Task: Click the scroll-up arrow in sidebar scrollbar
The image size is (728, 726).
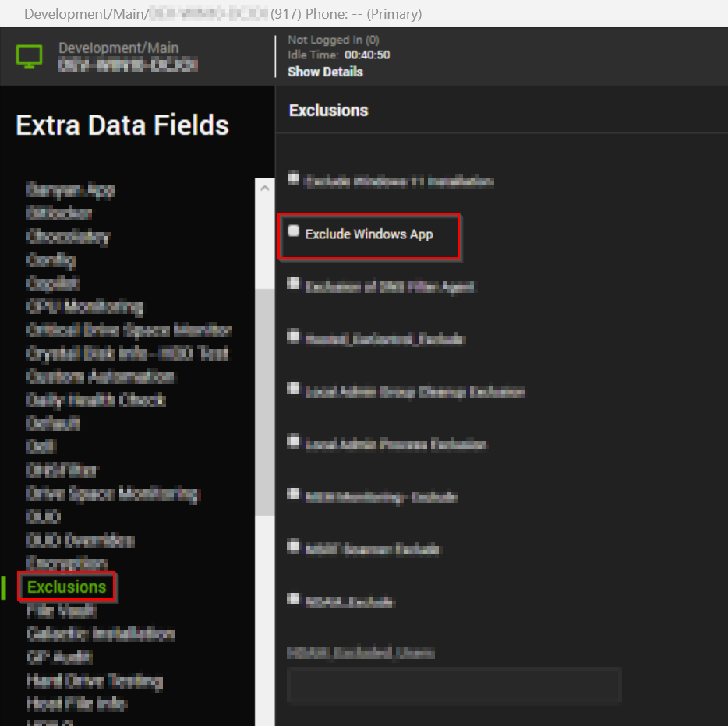Action: pos(264,189)
